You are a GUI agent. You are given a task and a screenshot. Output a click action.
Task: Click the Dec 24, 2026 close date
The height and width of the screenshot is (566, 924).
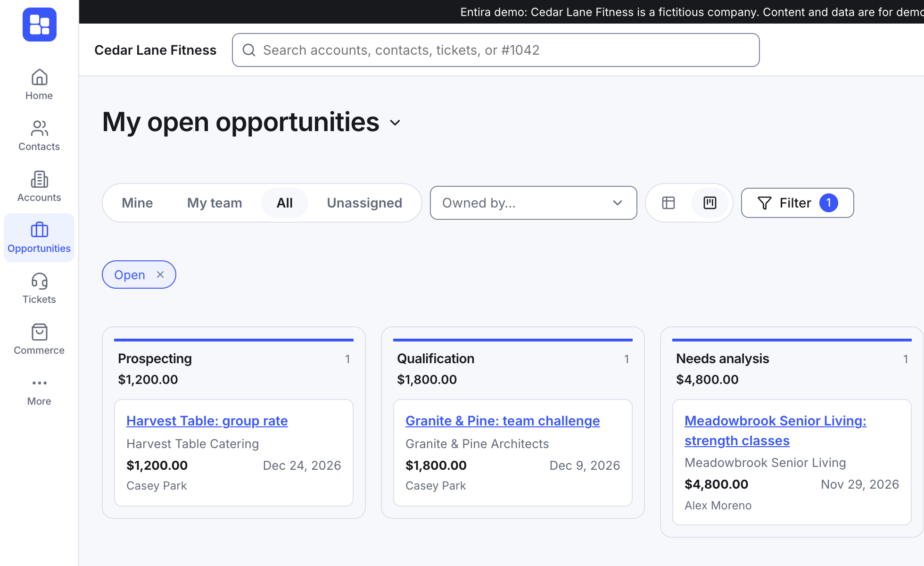pos(302,466)
